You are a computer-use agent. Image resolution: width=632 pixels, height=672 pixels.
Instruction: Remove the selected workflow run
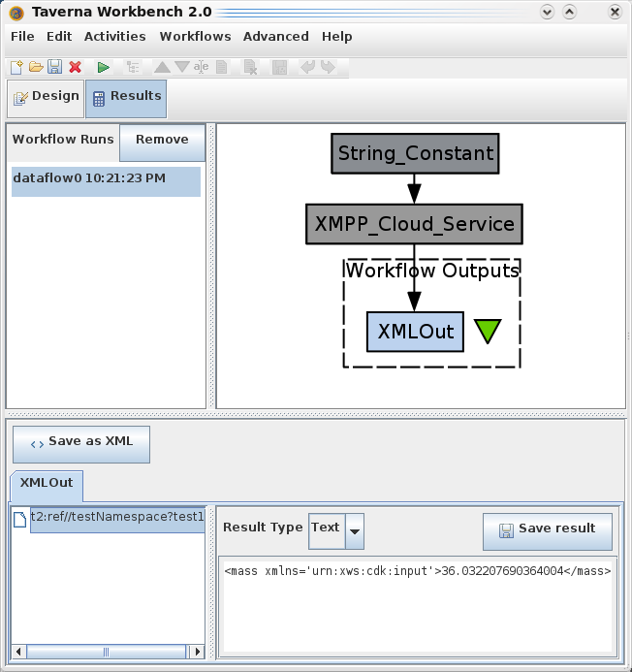[162, 140]
